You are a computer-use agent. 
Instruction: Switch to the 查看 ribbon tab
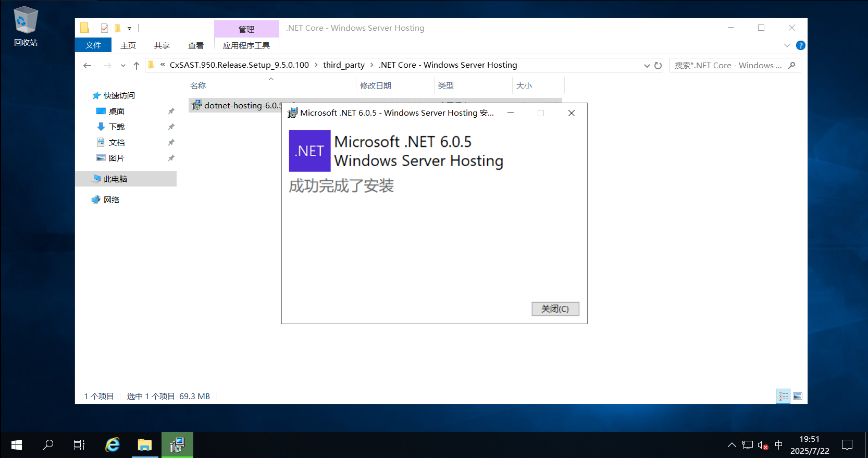[196, 45]
